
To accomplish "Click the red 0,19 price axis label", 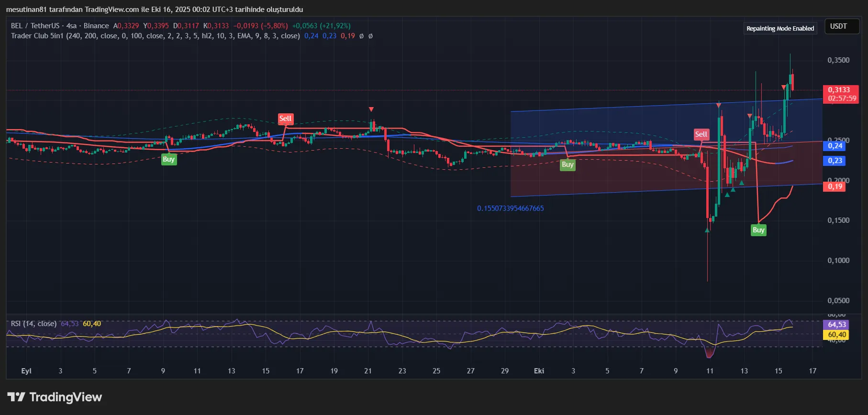I will 835,186.
